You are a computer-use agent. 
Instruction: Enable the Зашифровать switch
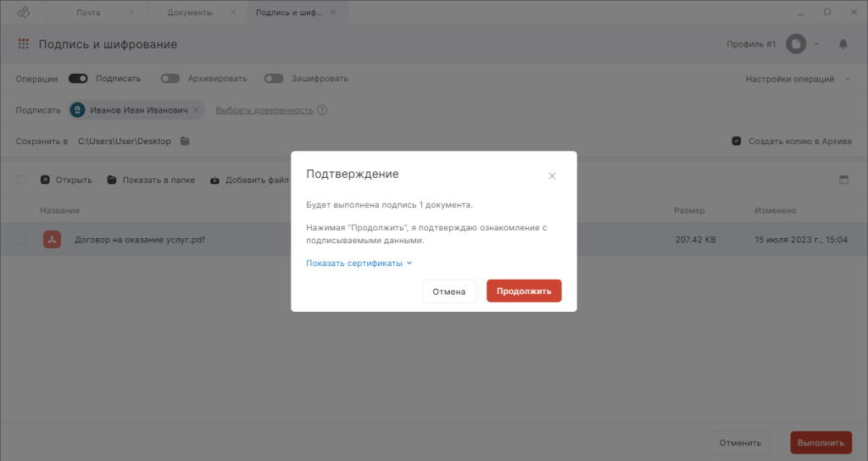click(x=274, y=79)
